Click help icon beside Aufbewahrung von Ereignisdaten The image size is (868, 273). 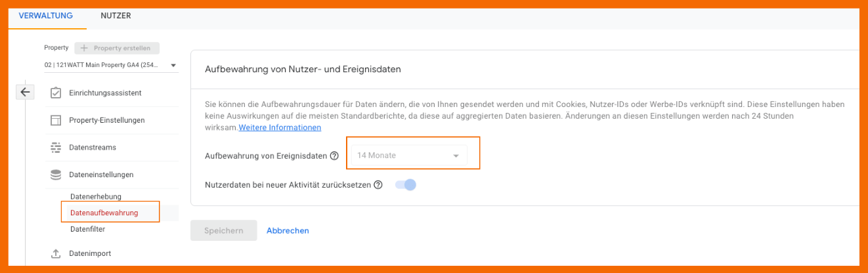point(334,156)
